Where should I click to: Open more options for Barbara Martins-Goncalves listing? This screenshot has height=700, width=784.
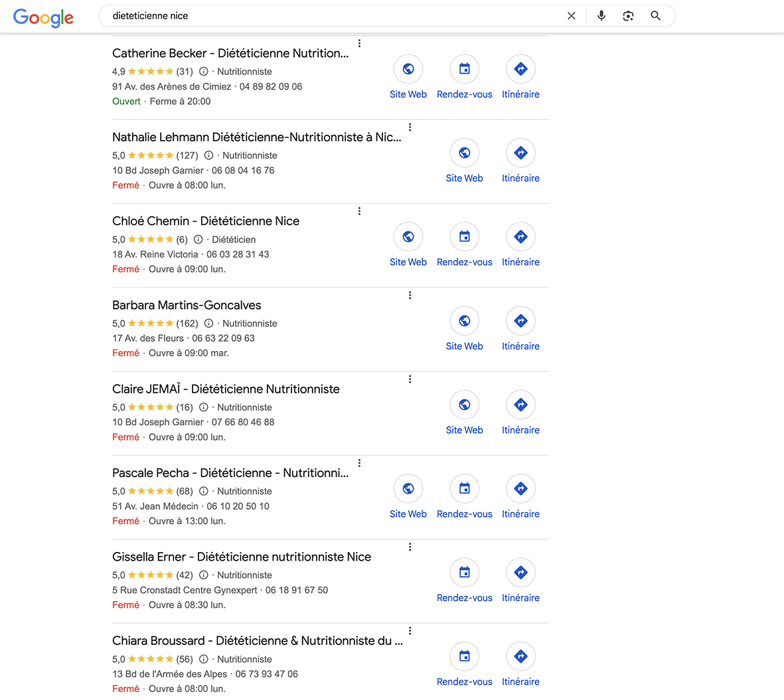(x=410, y=295)
